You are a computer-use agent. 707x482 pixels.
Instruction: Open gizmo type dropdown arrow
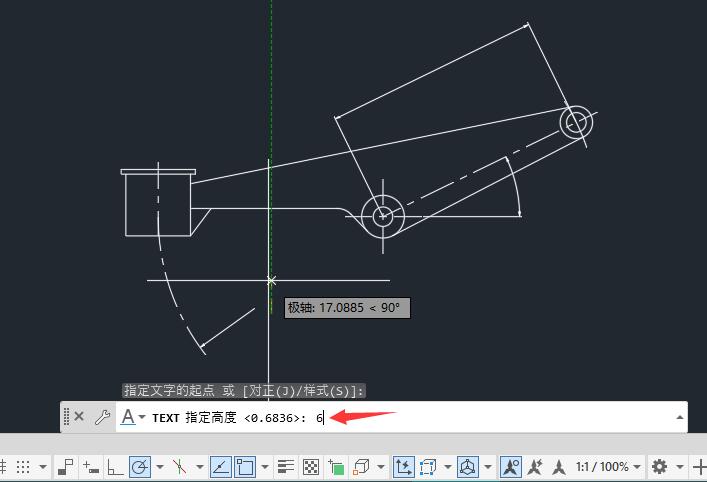pos(488,467)
